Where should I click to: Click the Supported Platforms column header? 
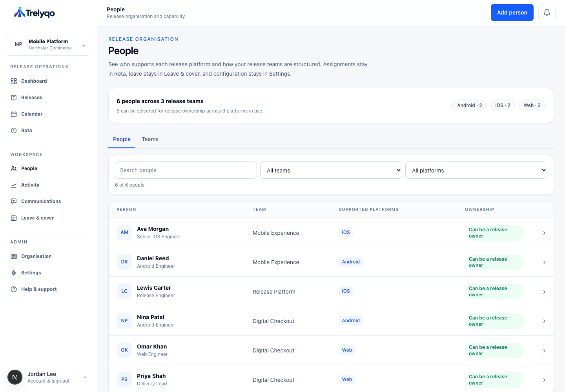(368, 209)
